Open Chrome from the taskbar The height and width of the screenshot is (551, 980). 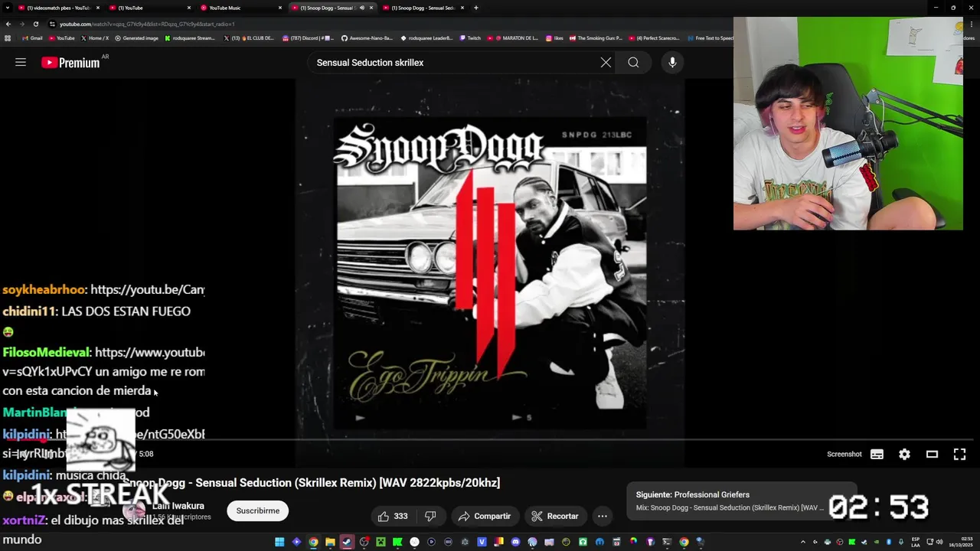313,542
